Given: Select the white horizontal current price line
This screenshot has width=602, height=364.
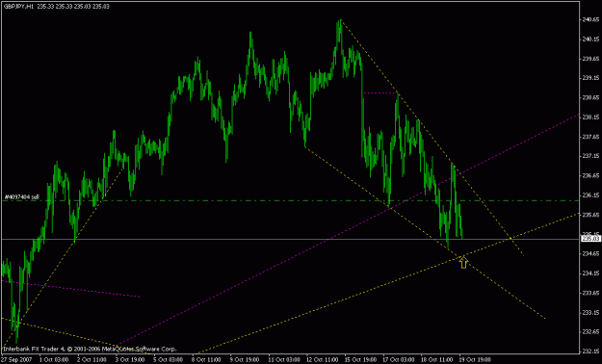Looking at the screenshot, I should click(x=290, y=239).
